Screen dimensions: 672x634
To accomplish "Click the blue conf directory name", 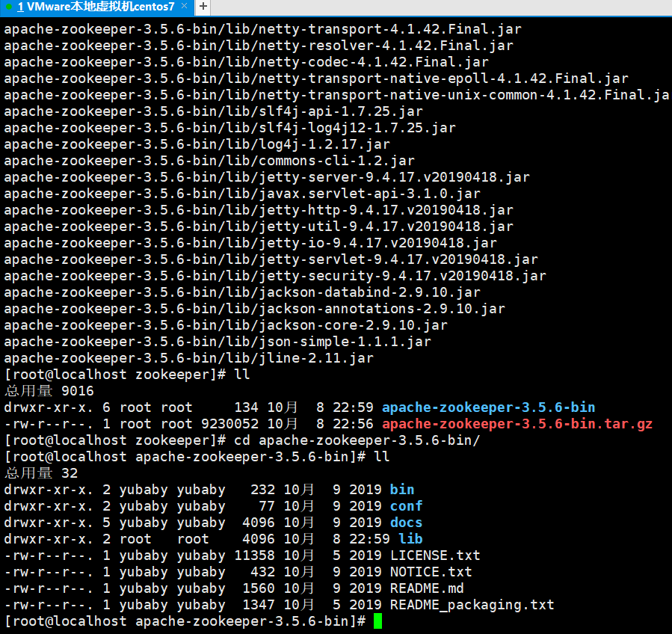I will tap(406, 506).
